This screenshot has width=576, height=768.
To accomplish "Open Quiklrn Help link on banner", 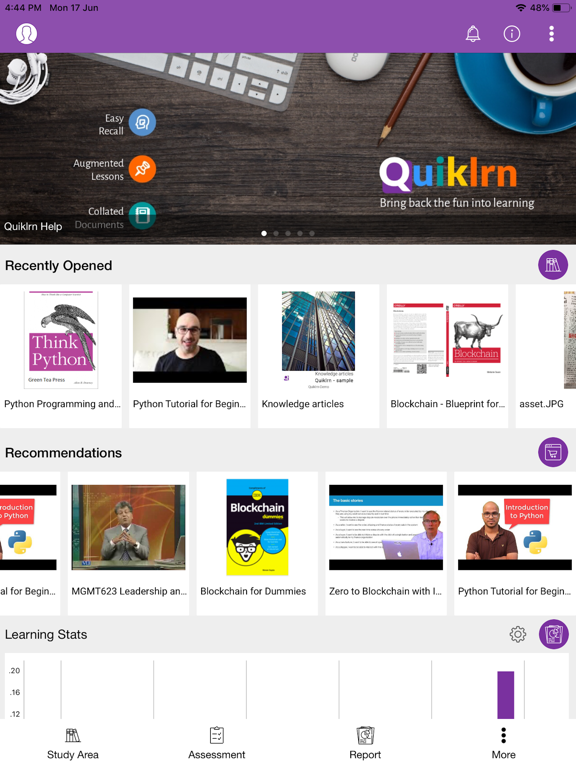I will pos(33,226).
